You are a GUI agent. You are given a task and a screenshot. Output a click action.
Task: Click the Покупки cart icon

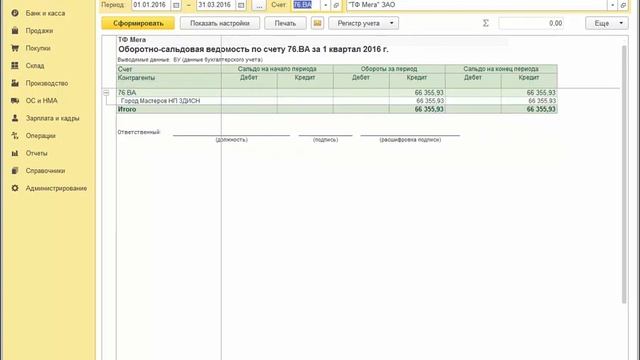(x=15, y=48)
